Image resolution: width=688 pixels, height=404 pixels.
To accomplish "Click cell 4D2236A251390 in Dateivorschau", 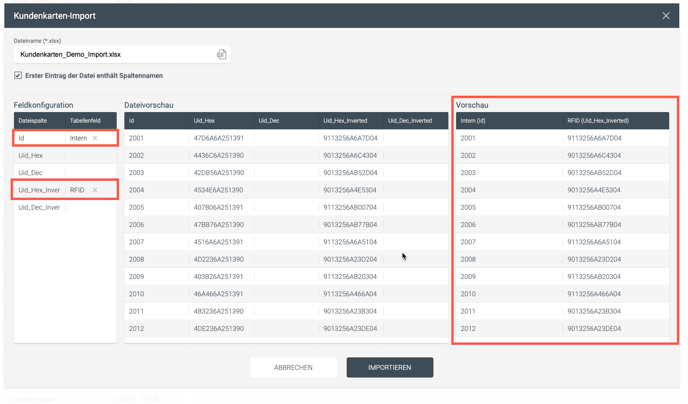I will tap(219, 259).
